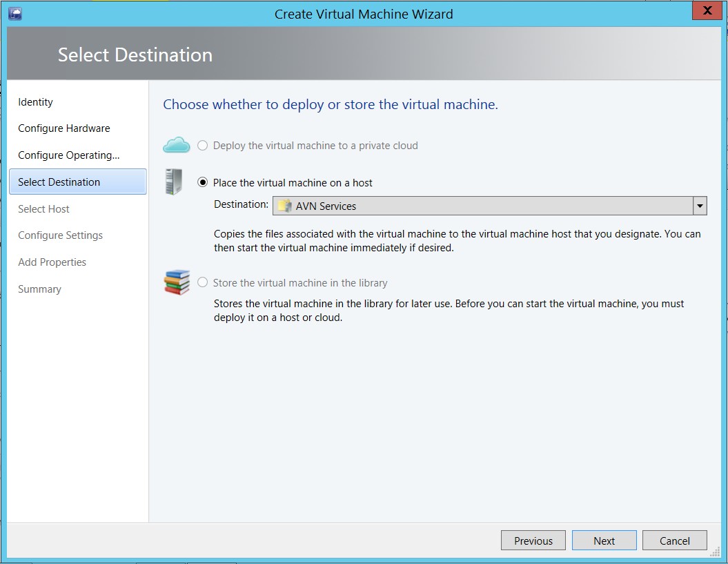Go to the Configure Hardware step

pyautogui.click(x=64, y=128)
